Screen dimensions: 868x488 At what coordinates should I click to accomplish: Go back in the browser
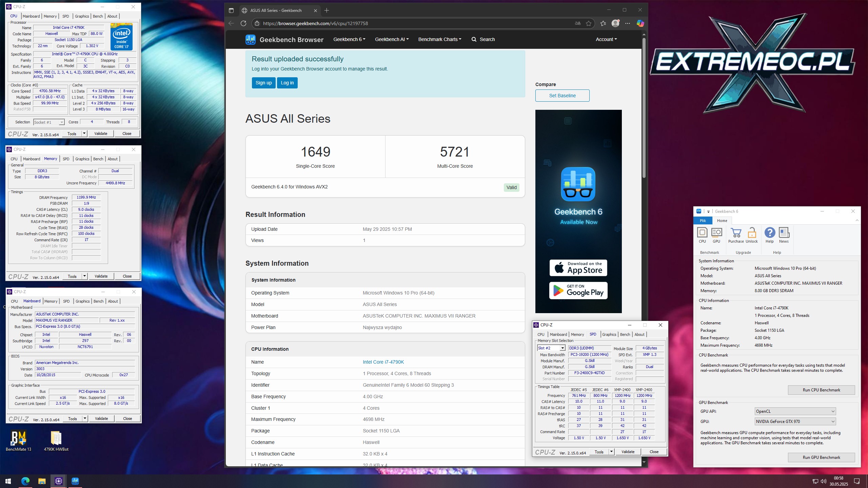[231, 23]
